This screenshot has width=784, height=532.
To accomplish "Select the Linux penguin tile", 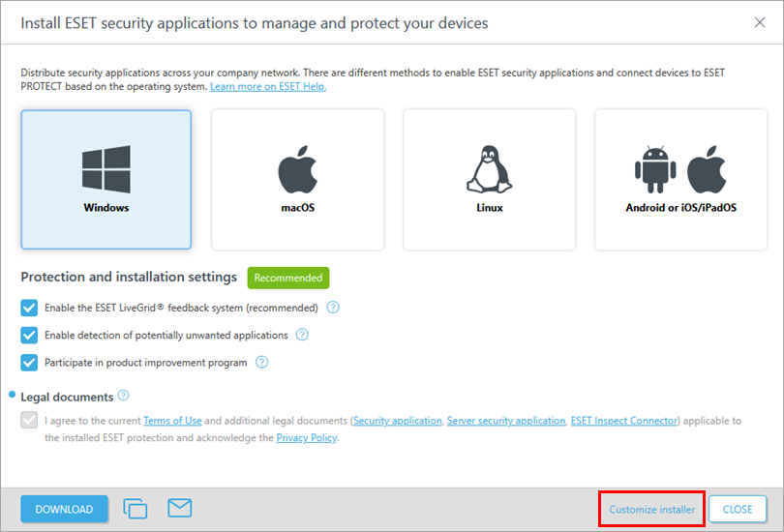I will pos(489,179).
